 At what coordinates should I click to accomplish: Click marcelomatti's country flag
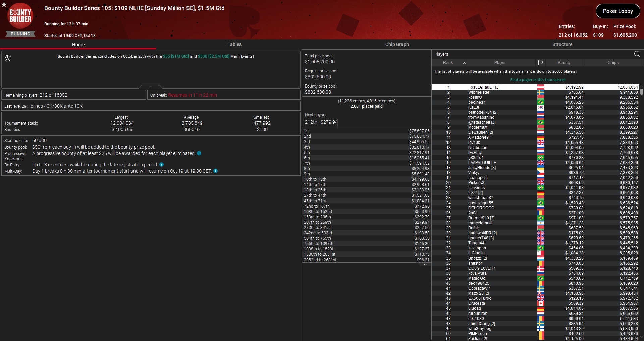[540, 223]
